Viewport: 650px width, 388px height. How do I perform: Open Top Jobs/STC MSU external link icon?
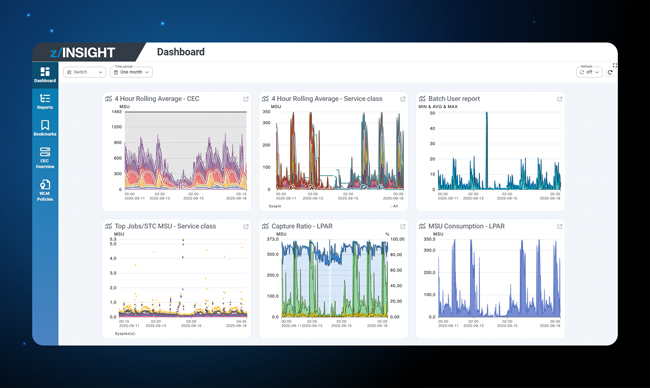point(246,226)
